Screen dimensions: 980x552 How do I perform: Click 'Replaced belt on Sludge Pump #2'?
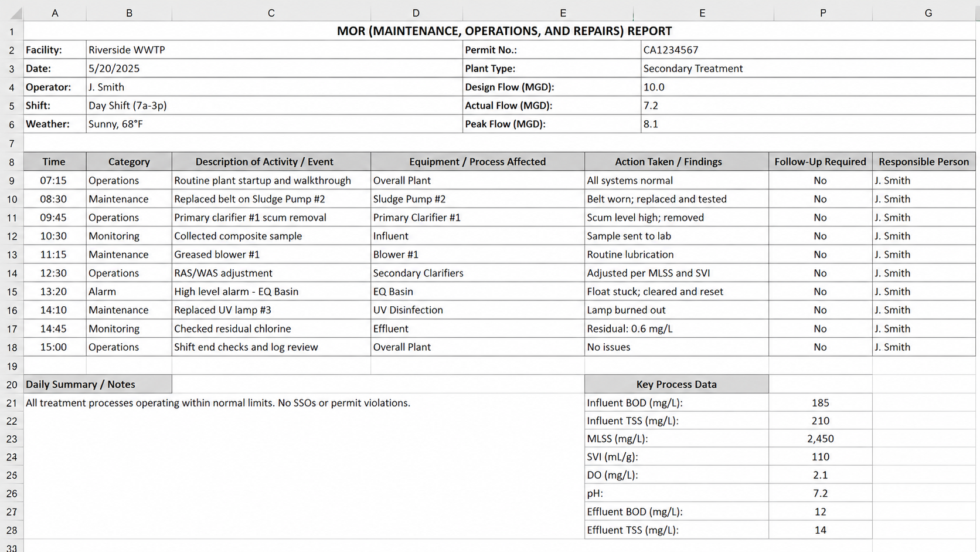[x=271, y=199]
